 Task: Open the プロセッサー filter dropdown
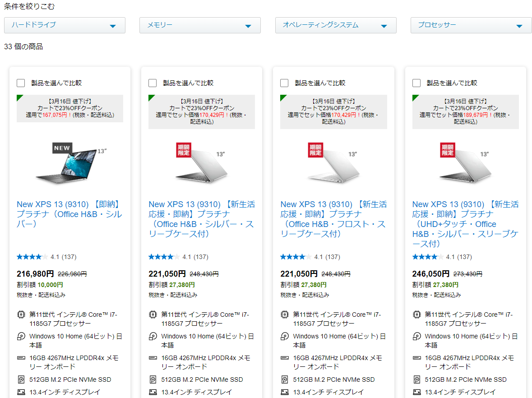[x=471, y=25]
